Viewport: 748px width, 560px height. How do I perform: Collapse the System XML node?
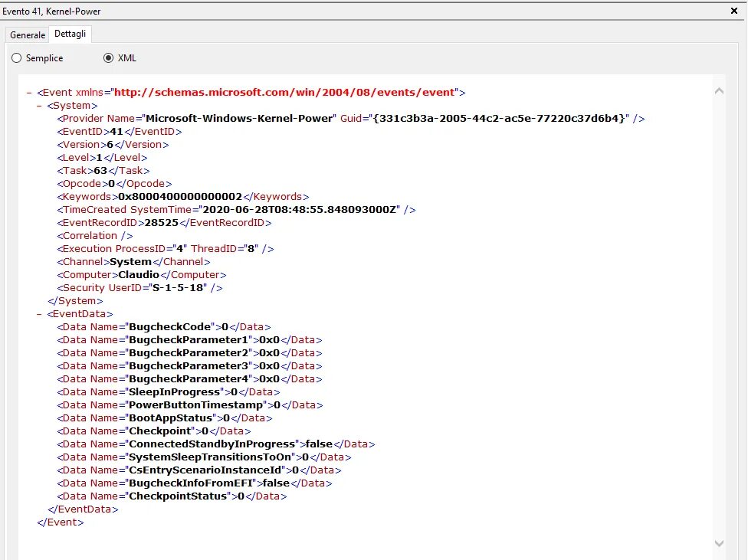point(39,106)
